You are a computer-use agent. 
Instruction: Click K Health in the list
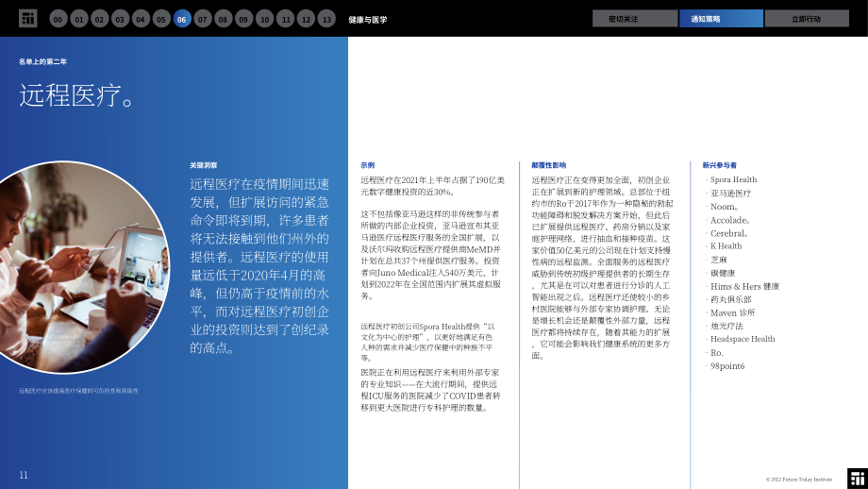click(726, 245)
